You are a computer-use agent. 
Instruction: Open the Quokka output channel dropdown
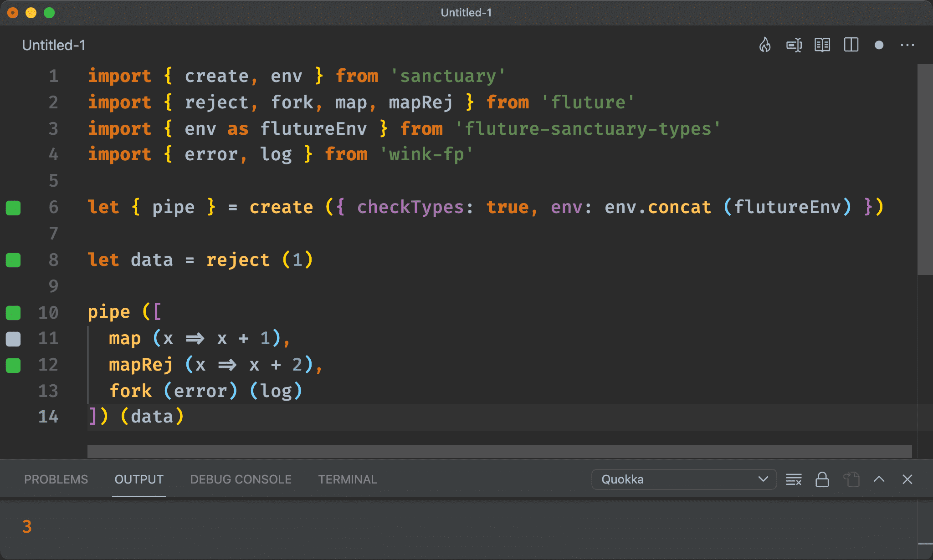point(684,479)
